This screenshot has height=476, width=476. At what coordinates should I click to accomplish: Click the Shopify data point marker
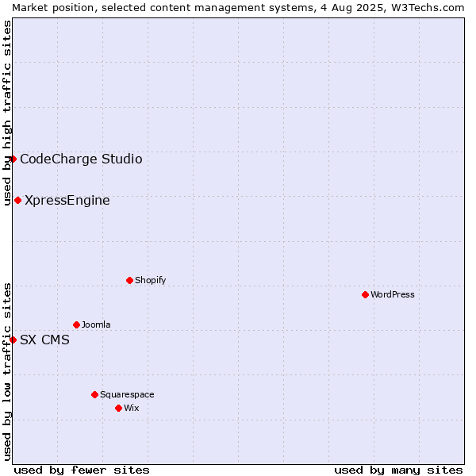click(x=129, y=281)
